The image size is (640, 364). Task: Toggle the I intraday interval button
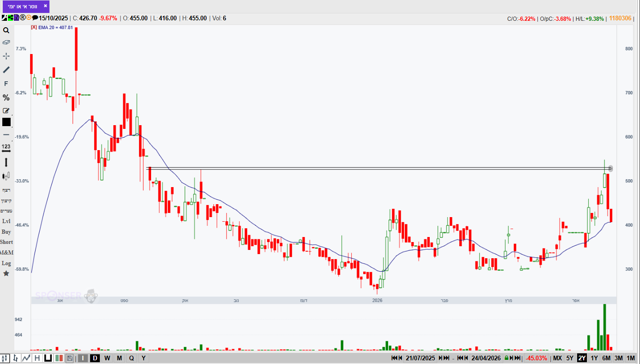tap(83, 358)
